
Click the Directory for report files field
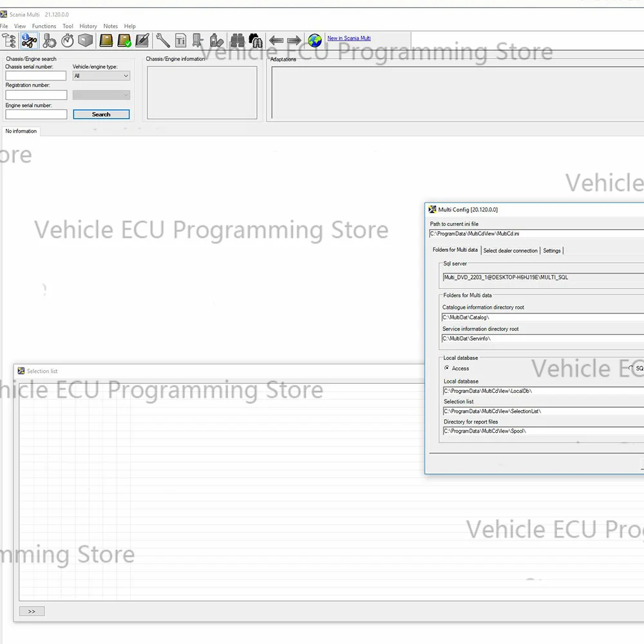coord(544,431)
